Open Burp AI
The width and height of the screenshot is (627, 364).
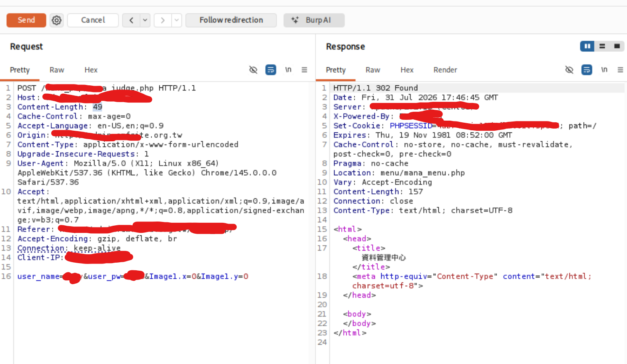click(x=314, y=20)
